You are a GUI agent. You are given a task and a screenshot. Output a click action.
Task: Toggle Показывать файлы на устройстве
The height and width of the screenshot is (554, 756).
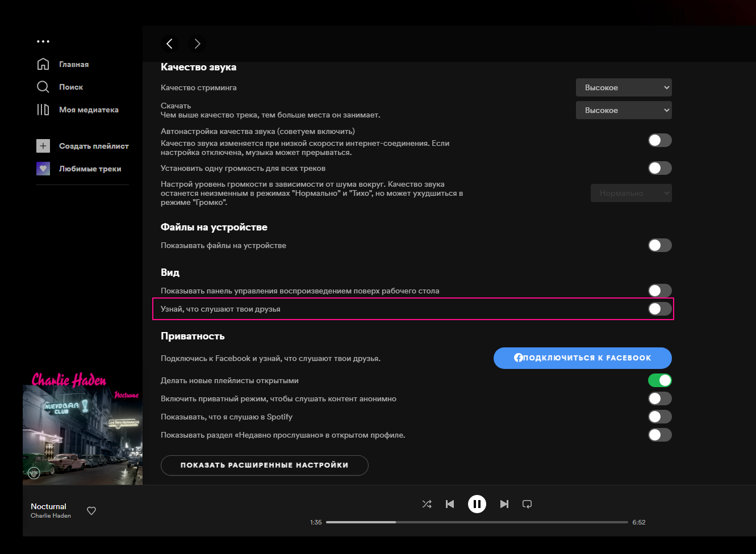[660, 245]
